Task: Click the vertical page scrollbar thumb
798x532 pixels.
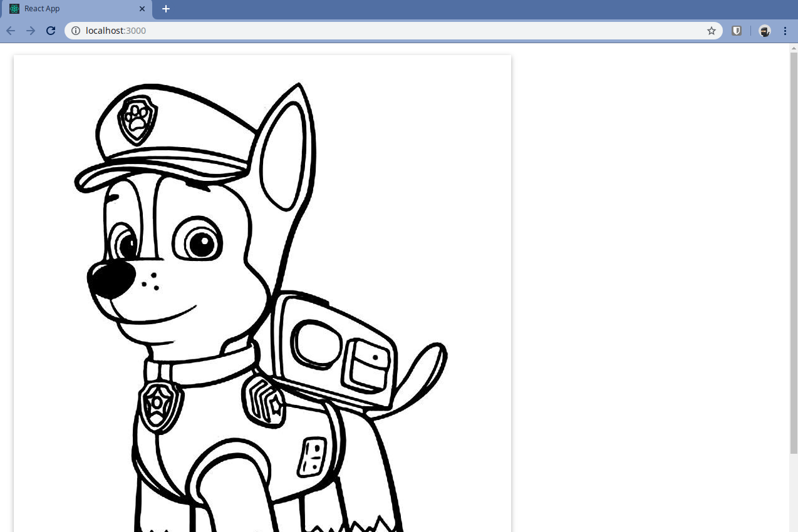Action: (794, 253)
